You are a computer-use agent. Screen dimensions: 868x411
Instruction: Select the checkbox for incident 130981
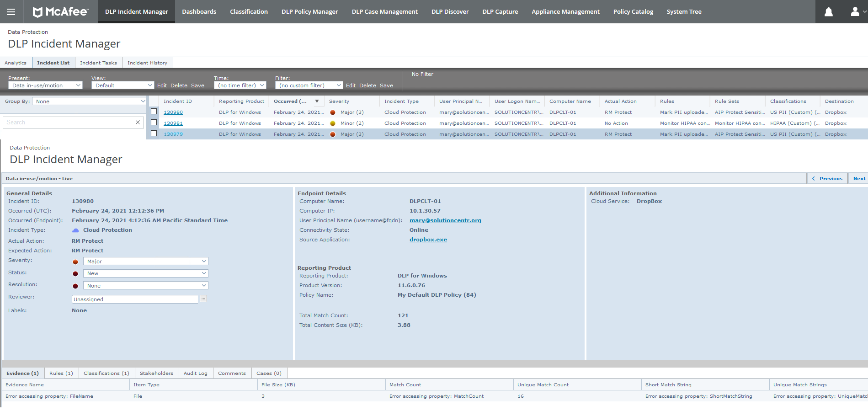tap(154, 123)
